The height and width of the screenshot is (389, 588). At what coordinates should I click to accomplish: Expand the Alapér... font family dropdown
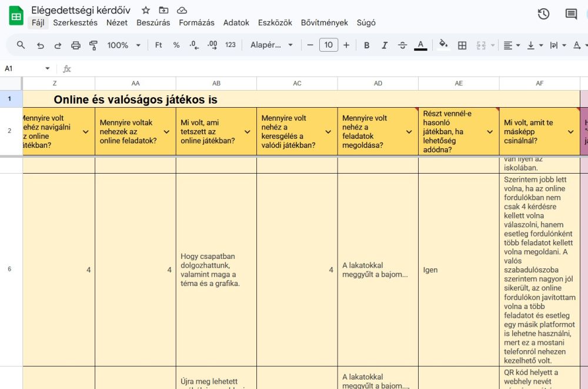pyautogui.click(x=271, y=45)
